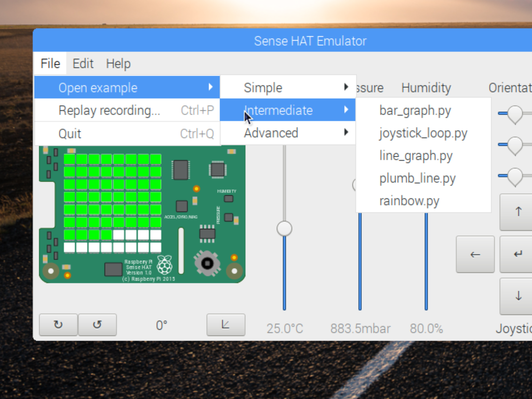Click the 883.5mbar pressure reading
The width and height of the screenshot is (532, 399).
361,328
